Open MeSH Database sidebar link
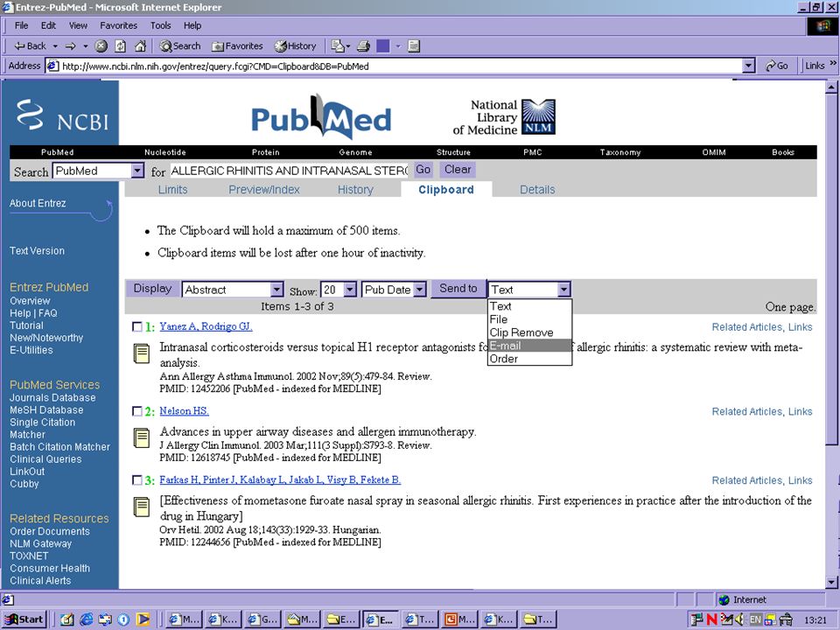Screen dimensions: 840x630 [x=46, y=409]
